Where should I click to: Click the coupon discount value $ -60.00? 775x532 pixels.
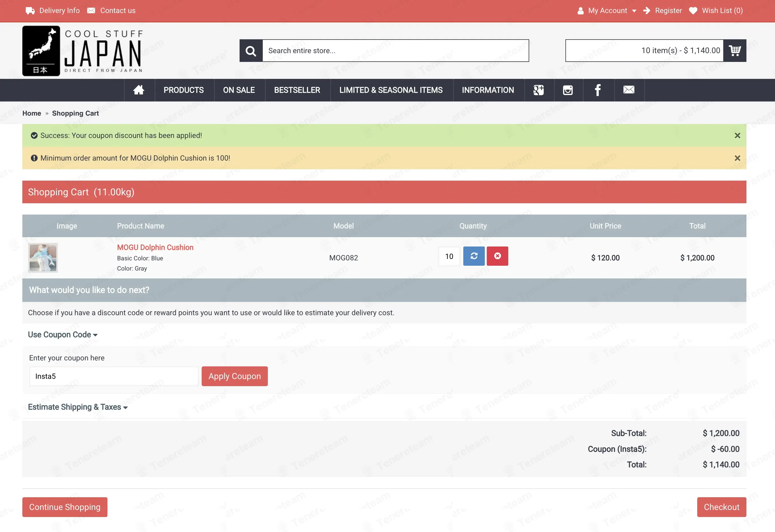725,449
